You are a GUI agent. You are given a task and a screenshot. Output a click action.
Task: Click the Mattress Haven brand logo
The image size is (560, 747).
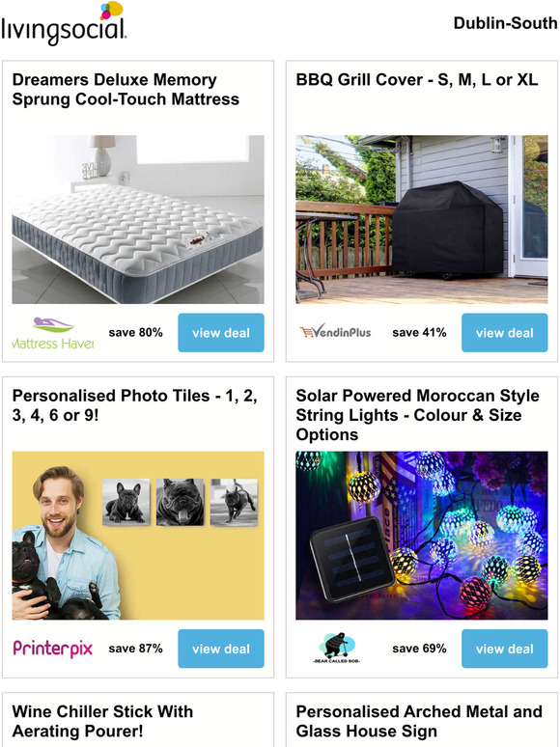tap(53, 333)
